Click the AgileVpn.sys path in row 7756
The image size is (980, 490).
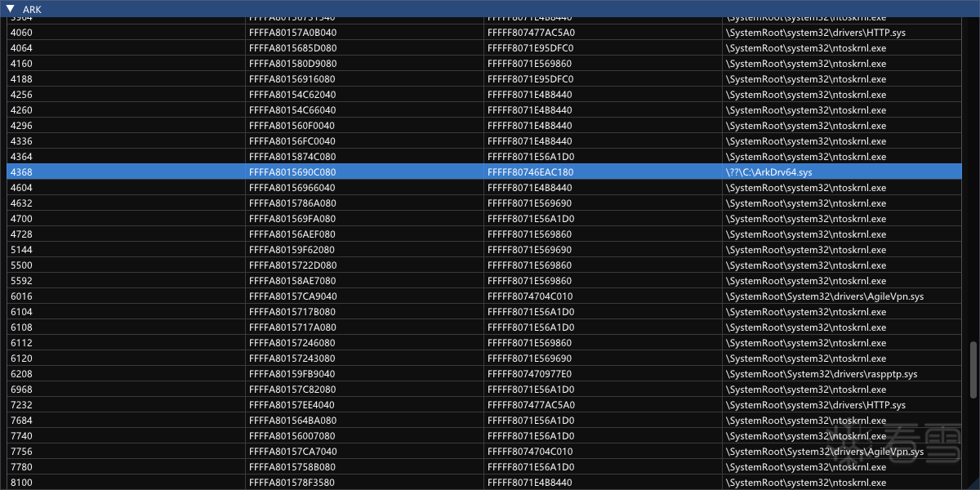[824, 452]
